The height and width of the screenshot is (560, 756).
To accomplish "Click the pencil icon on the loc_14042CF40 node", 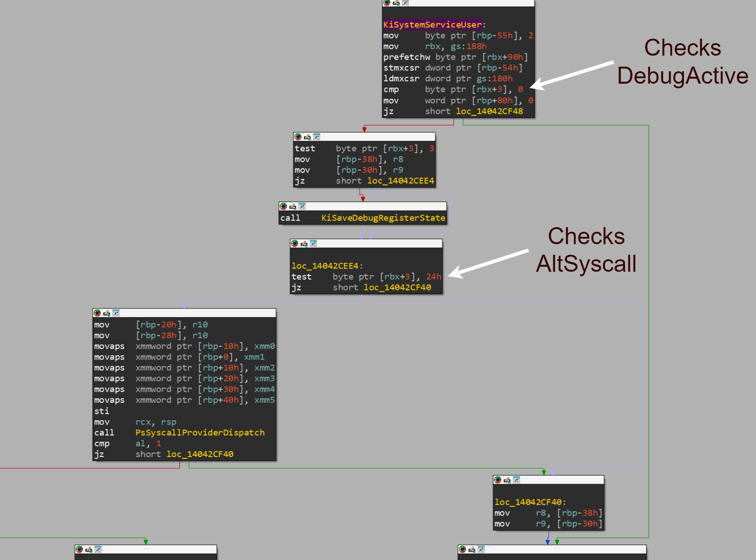I will [507, 480].
